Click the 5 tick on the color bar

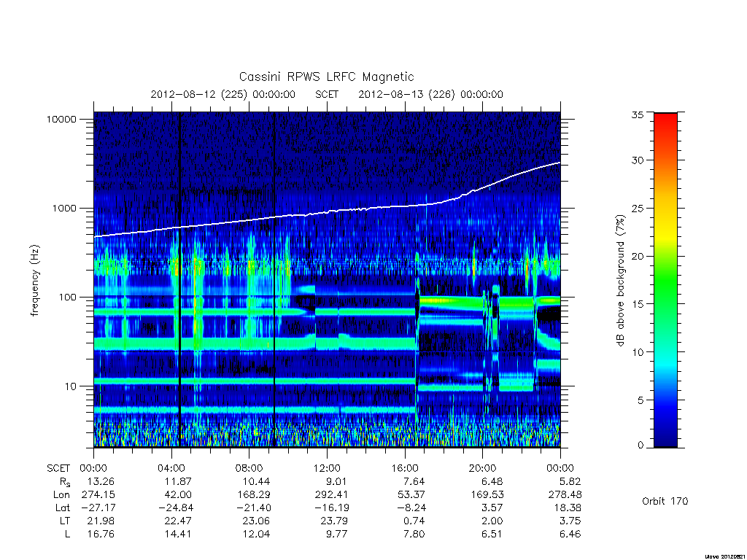point(640,400)
